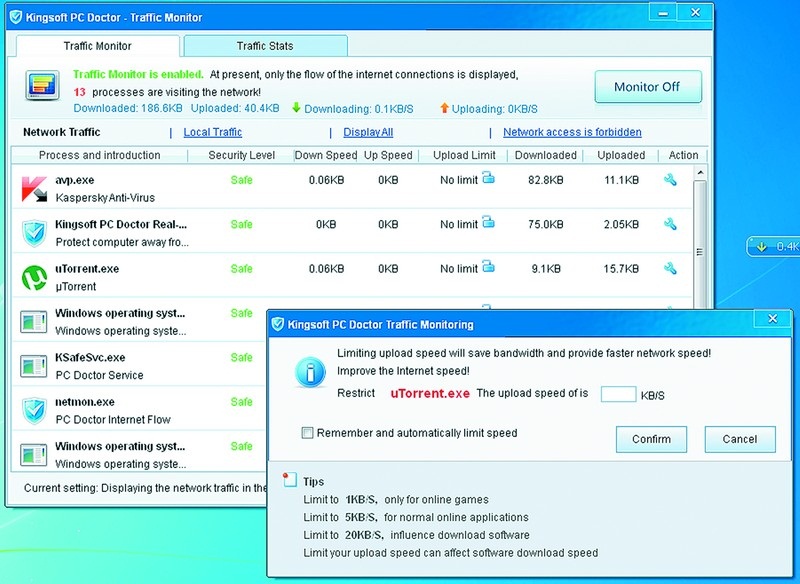The image size is (800, 584).
Task: Select the avp.exe process name
Action: tap(74, 180)
